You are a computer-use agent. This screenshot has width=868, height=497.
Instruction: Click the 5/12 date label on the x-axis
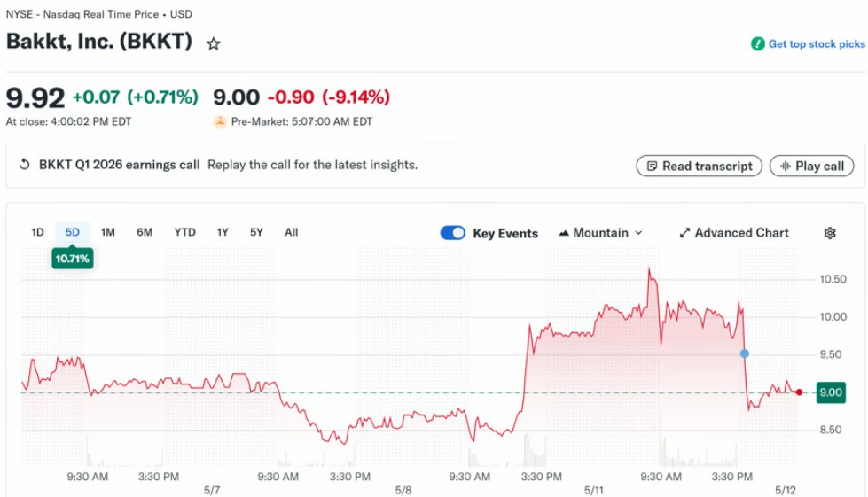tap(785, 491)
